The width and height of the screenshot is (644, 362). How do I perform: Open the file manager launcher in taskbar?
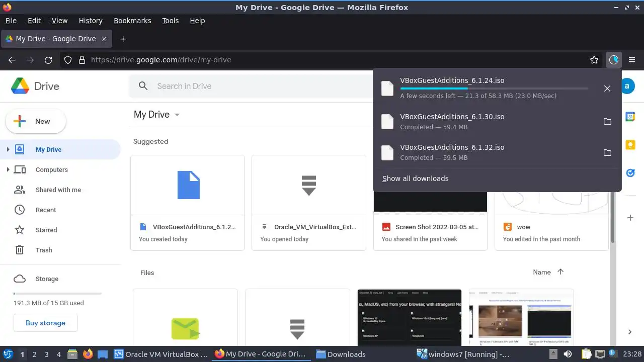click(72, 354)
